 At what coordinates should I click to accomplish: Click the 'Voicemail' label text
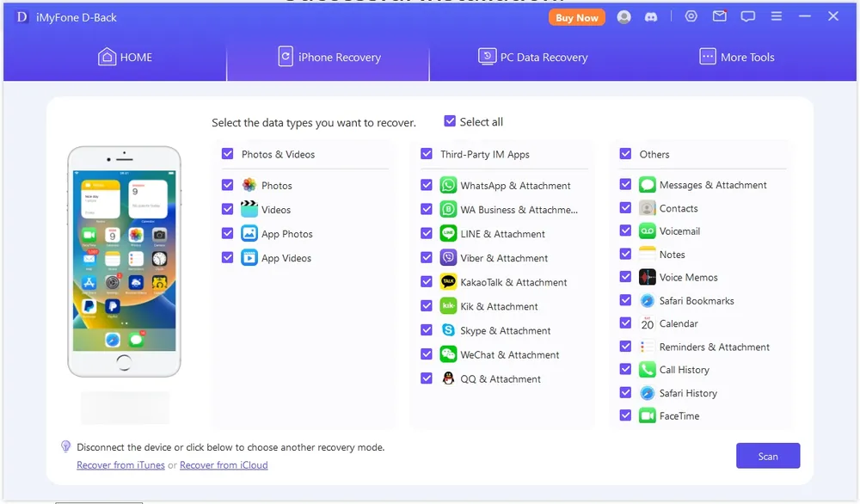(x=679, y=231)
